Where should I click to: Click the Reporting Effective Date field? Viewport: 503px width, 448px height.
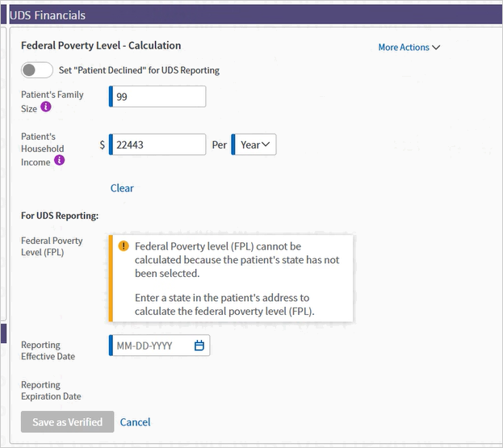(x=159, y=345)
